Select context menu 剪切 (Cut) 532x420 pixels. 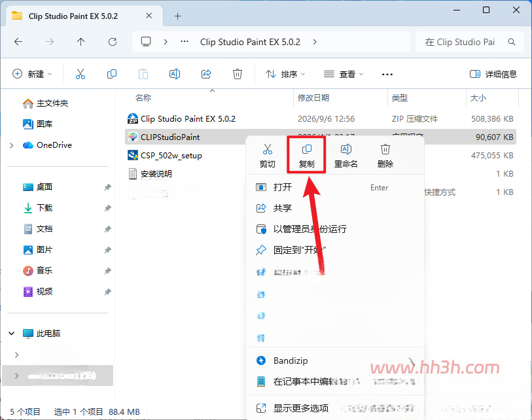point(268,156)
